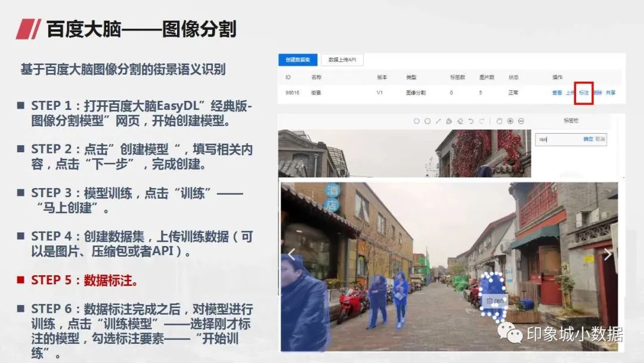The image size is (644, 363).
Task: Click the 标签数 column value 0
Action: [451, 93]
